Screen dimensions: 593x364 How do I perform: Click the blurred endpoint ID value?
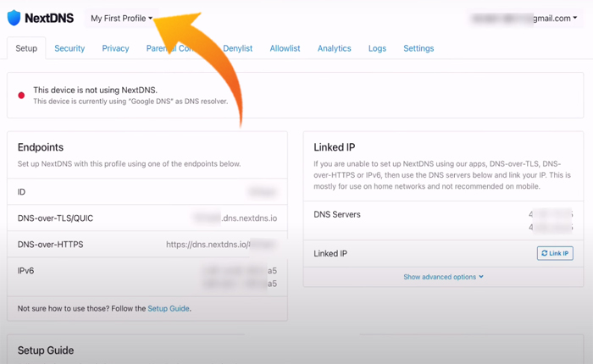click(263, 192)
